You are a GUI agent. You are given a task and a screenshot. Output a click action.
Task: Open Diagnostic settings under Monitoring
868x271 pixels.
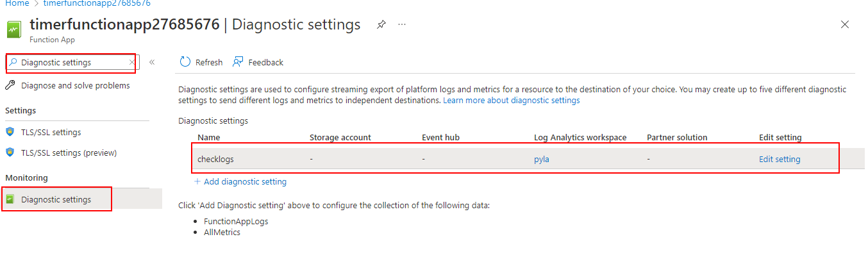click(56, 199)
